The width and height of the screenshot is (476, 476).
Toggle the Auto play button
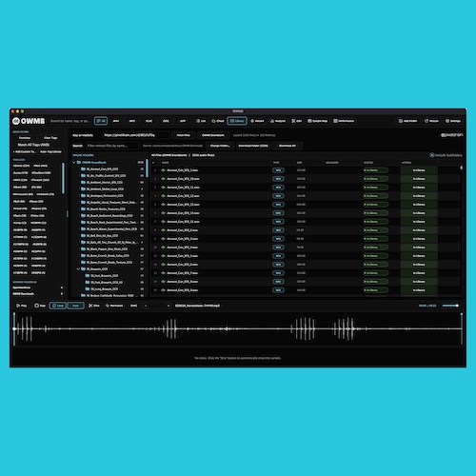click(x=75, y=306)
